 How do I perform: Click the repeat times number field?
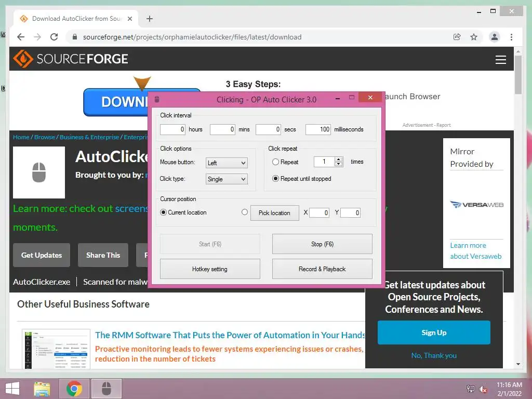[x=324, y=162]
